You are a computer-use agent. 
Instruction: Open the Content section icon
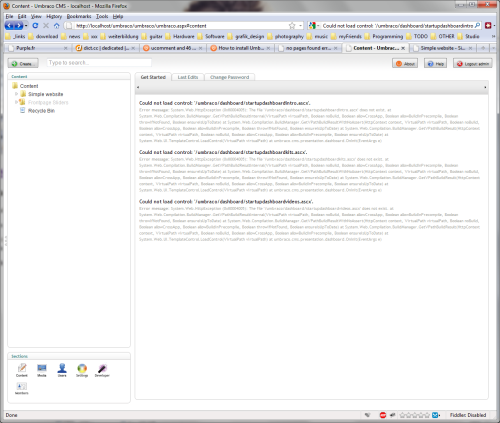click(22, 370)
